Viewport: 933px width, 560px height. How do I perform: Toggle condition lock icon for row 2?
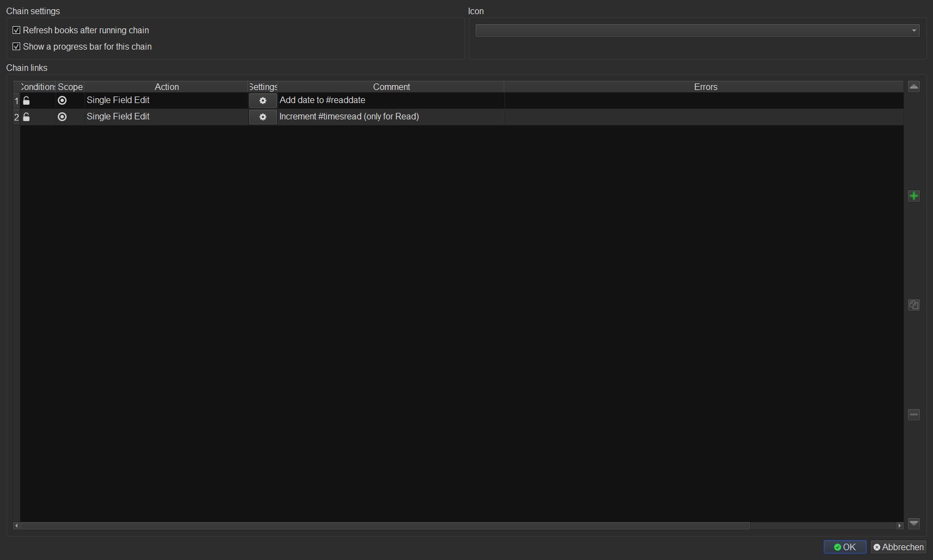coord(26,117)
